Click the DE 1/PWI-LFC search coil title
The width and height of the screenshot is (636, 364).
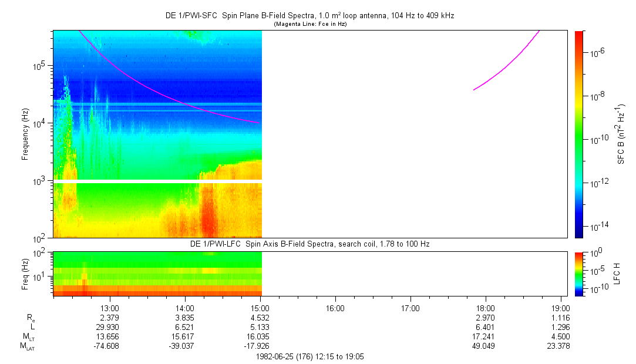tap(309, 244)
